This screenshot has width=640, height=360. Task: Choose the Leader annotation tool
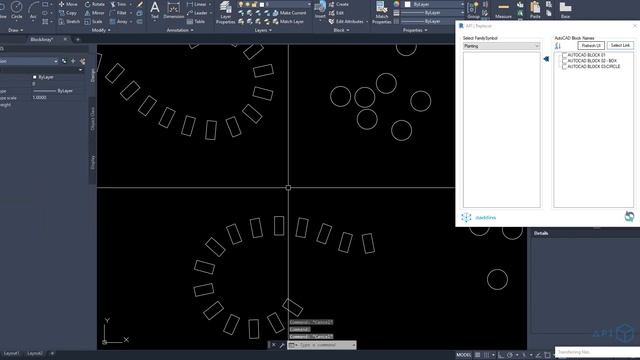click(x=197, y=13)
